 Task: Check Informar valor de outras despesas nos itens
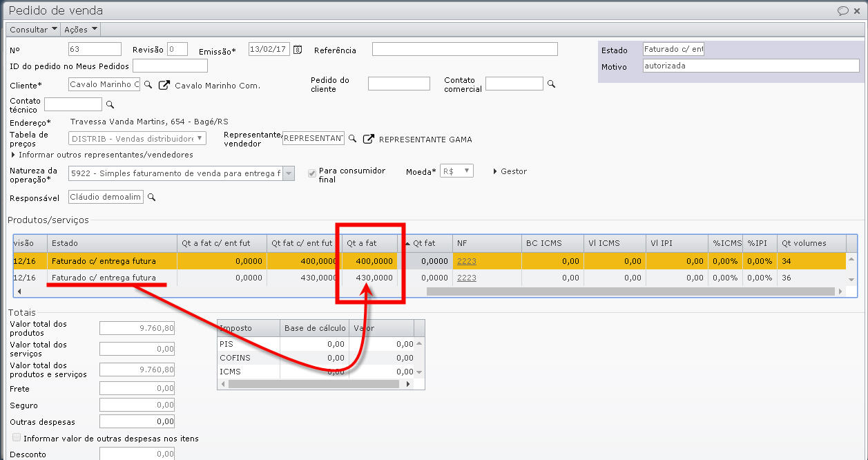17,437
